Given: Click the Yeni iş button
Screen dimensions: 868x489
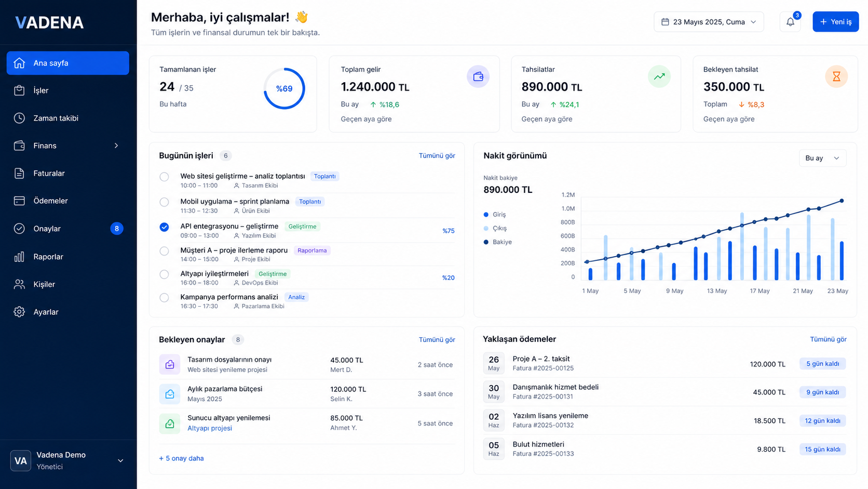Looking at the screenshot, I should point(835,22).
